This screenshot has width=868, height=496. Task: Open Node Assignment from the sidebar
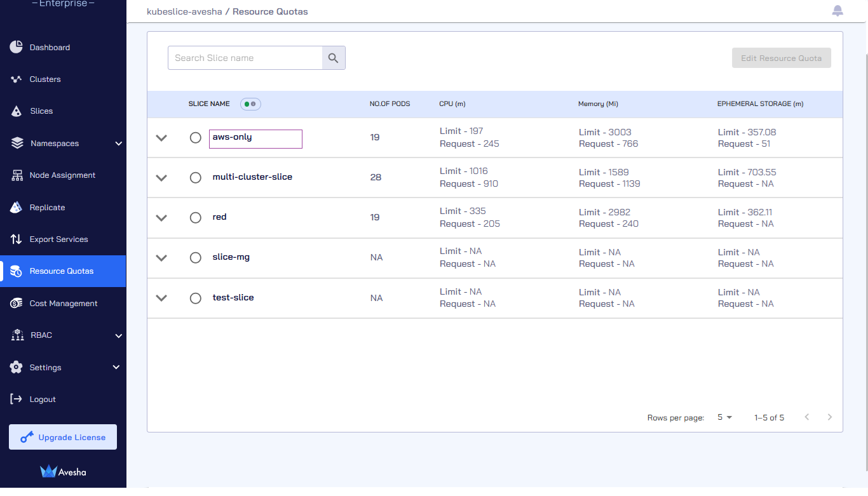pos(63,175)
